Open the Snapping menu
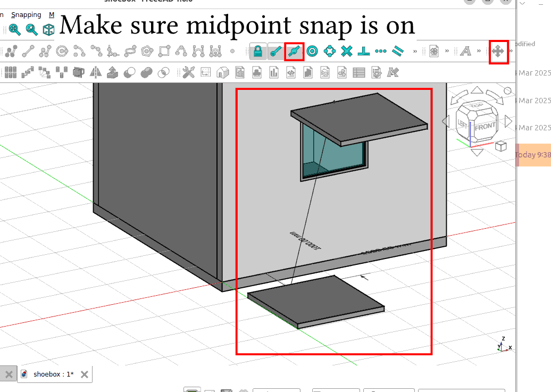 tap(26, 15)
